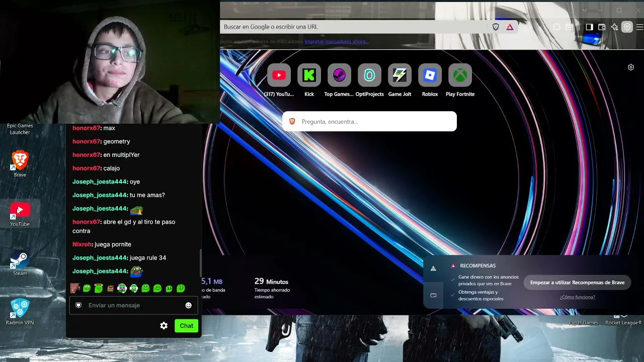Switch to the Brave Talk widget tab

[433, 295]
